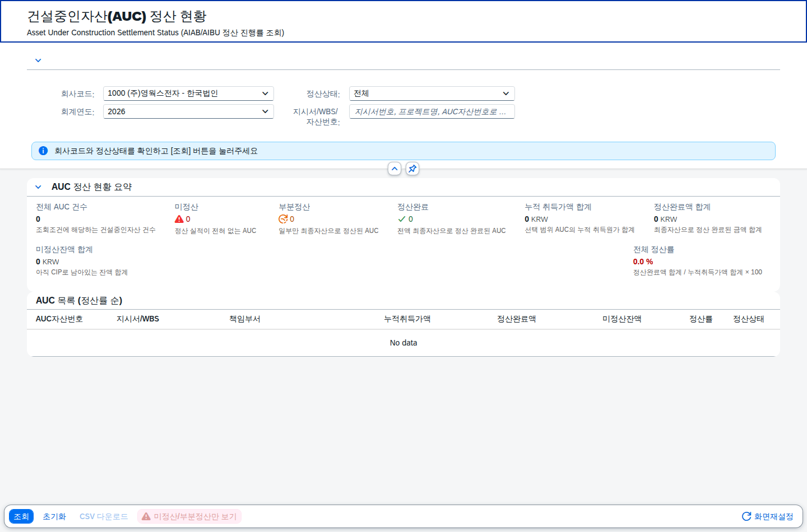Click refresh icon beside 화면재설정
The width and height of the screenshot is (807, 532).
(x=746, y=516)
